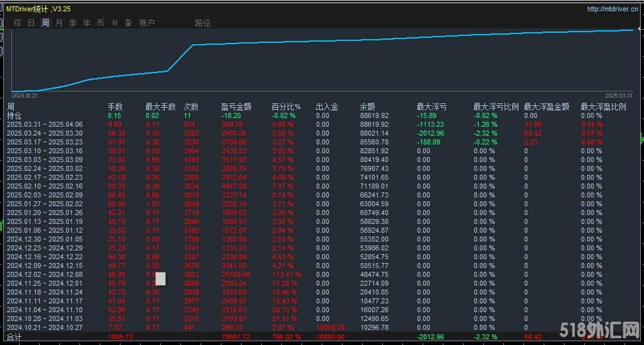Click floating profit value 31.06
Screen dimensions: 644x345
(x=533, y=124)
